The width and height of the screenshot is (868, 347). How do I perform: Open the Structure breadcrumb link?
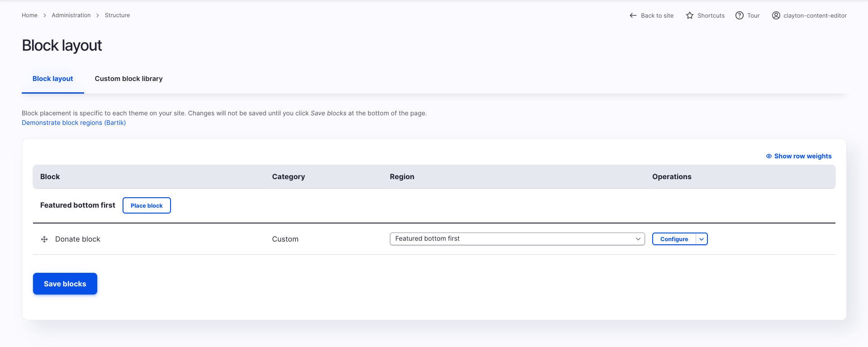coord(117,15)
